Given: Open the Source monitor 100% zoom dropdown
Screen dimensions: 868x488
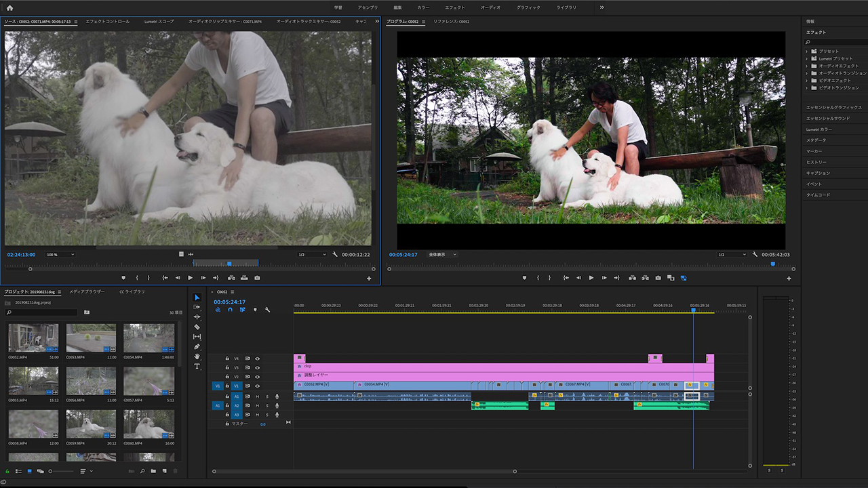Looking at the screenshot, I should click(x=61, y=254).
